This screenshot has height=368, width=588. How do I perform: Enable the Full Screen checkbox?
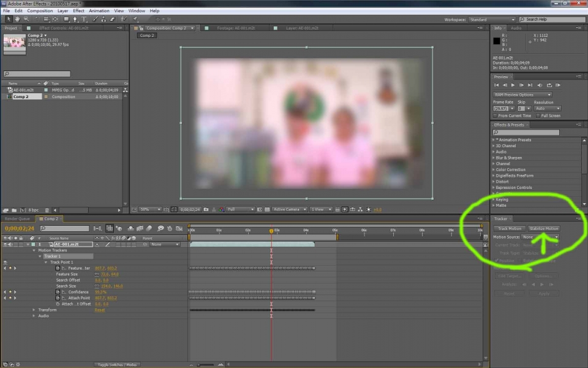pos(538,115)
